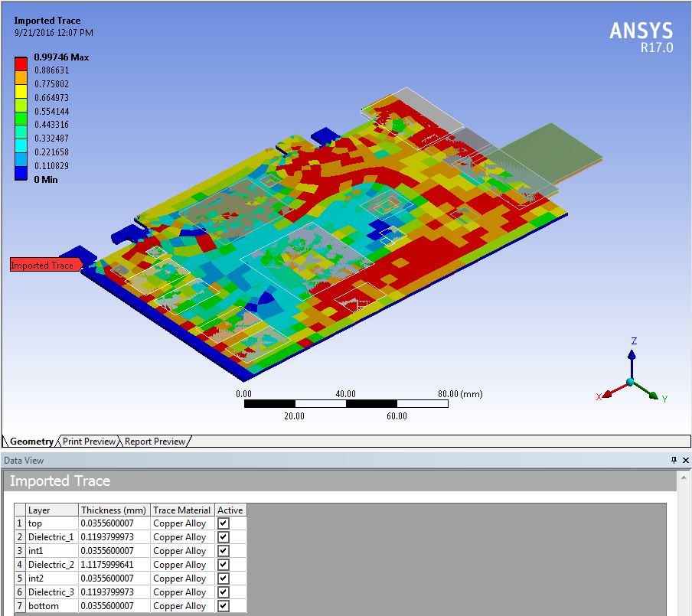Open the Report Preview tab
This screenshot has height=616, width=692.
tap(155, 442)
